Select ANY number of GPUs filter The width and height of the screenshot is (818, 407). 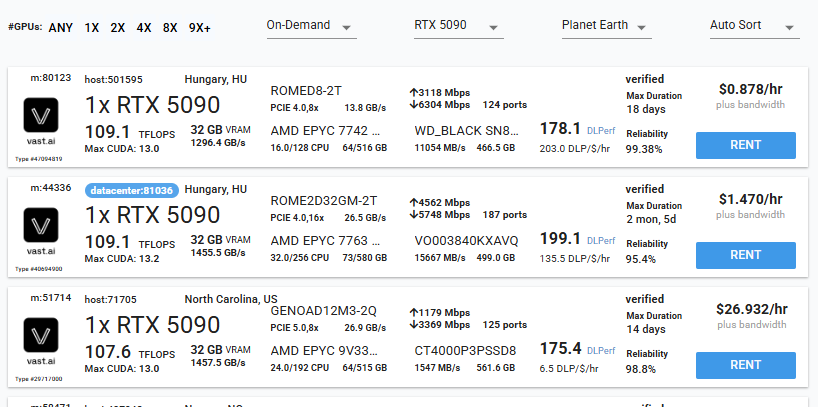pyautogui.click(x=61, y=28)
